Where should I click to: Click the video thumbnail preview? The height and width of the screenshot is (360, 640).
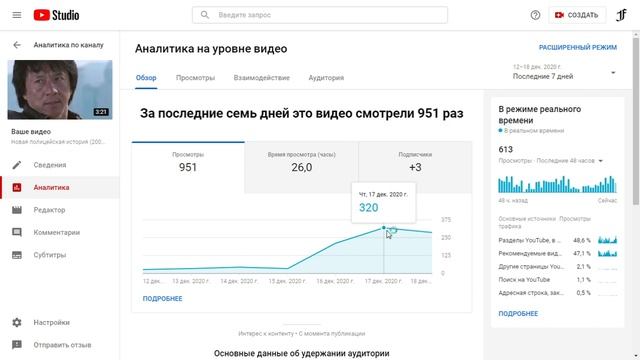point(60,90)
